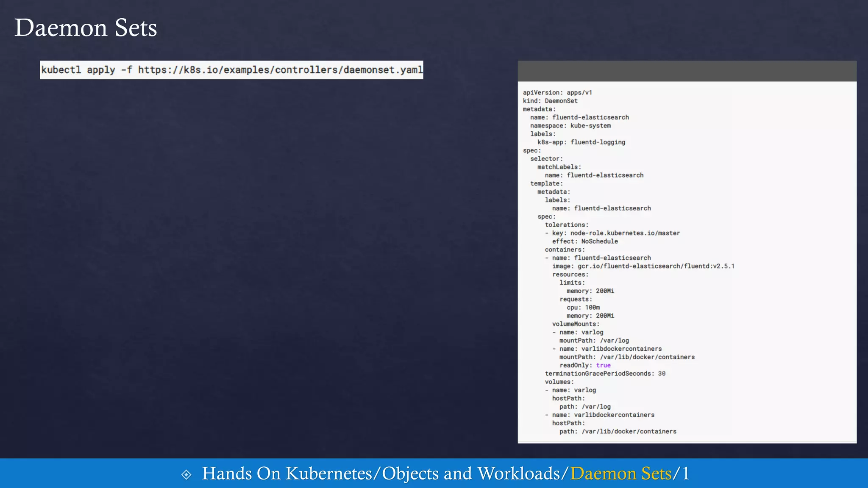
Task: Click the 'limits:' line
Action: [x=572, y=283]
